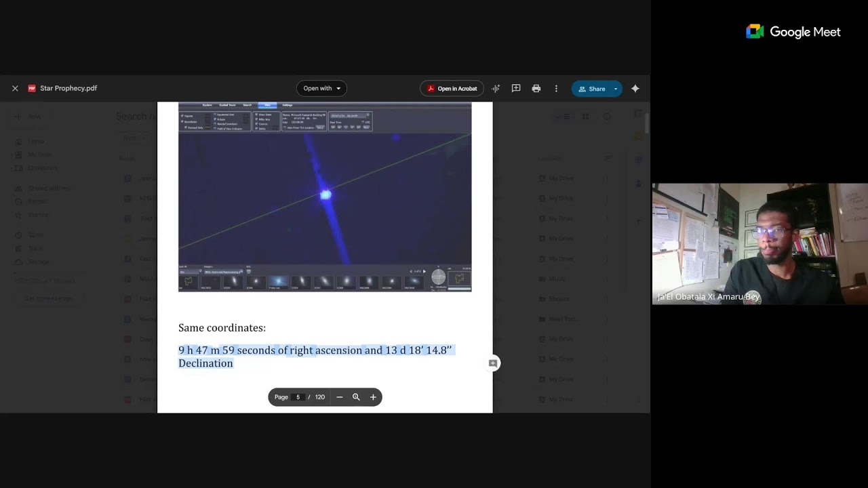Open the document in Acrobat
Screen dimensions: 868x488
452,88
